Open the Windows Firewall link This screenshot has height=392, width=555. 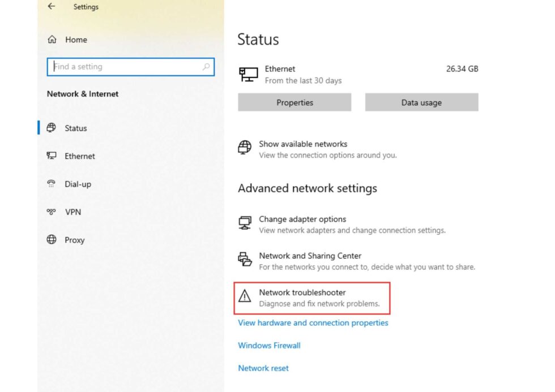pyautogui.click(x=268, y=345)
